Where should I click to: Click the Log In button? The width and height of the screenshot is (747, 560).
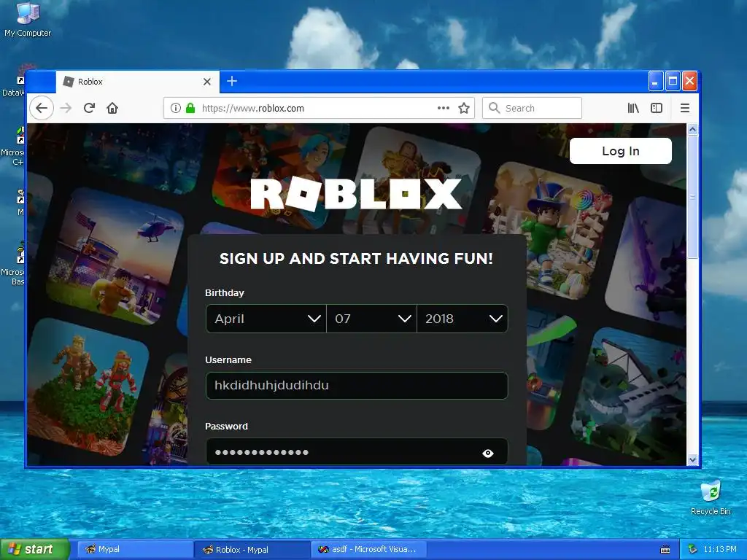pyautogui.click(x=621, y=151)
